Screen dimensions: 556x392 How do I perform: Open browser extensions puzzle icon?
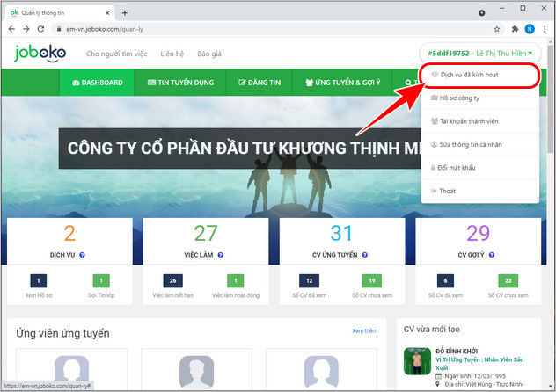point(515,29)
